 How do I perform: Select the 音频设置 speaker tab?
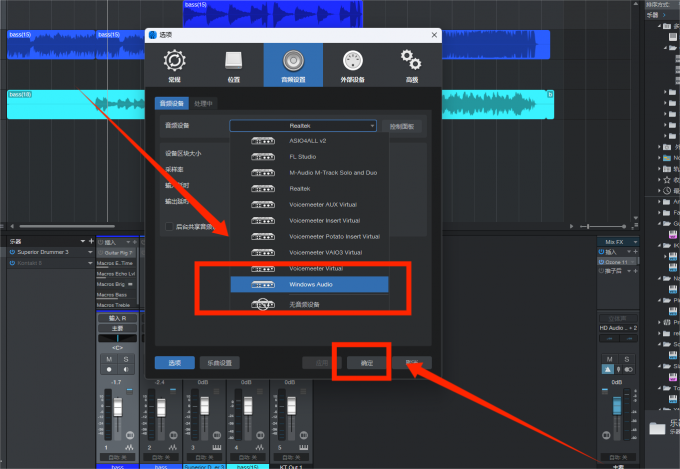click(293, 65)
